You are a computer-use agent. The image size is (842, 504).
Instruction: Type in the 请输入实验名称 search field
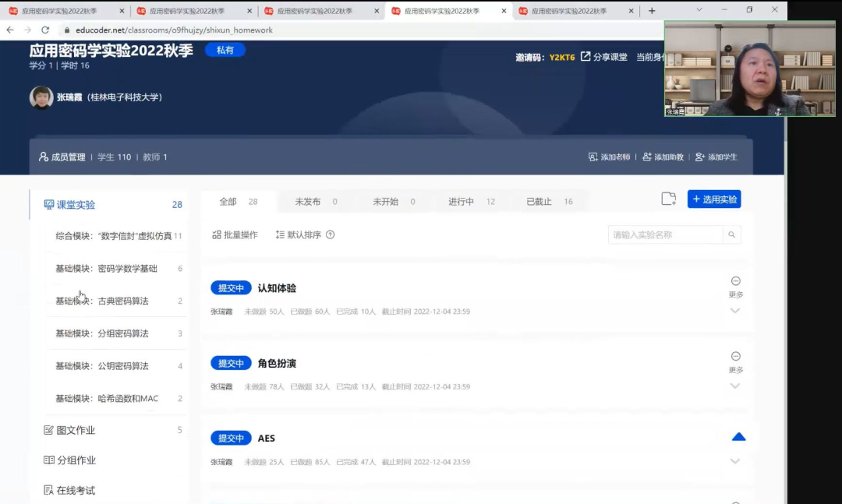(x=665, y=234)
